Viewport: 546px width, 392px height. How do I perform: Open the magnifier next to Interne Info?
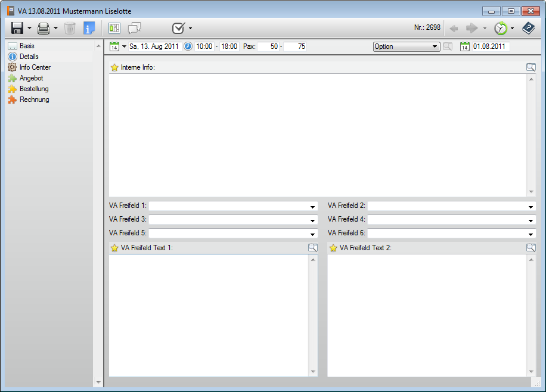(531, 67)
